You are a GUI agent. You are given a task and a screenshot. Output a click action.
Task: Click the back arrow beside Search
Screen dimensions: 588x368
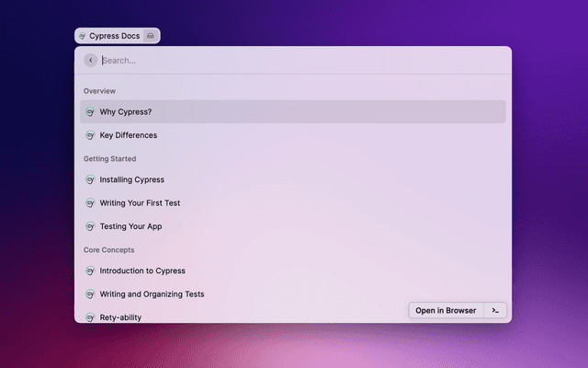point(90,60)
